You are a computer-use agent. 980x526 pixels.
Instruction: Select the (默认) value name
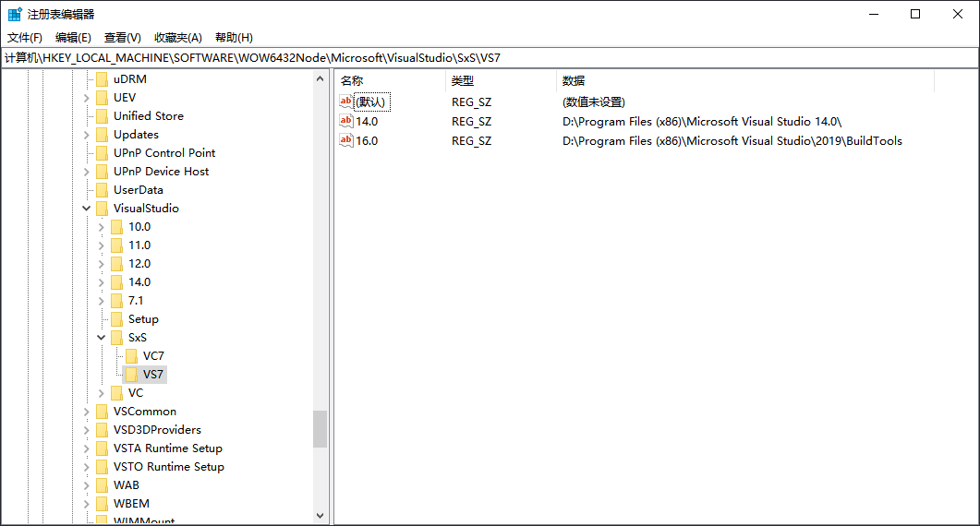[371, 102]
